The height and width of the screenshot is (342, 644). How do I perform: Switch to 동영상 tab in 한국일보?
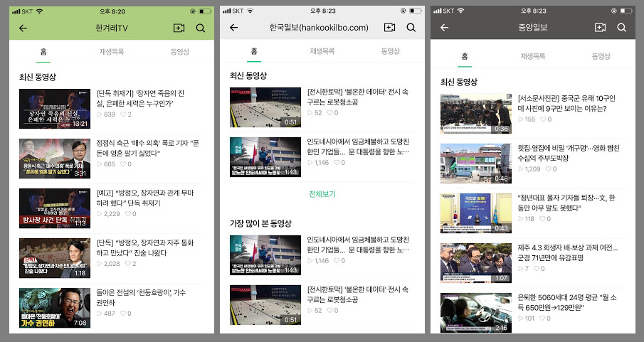pos(391,51)
